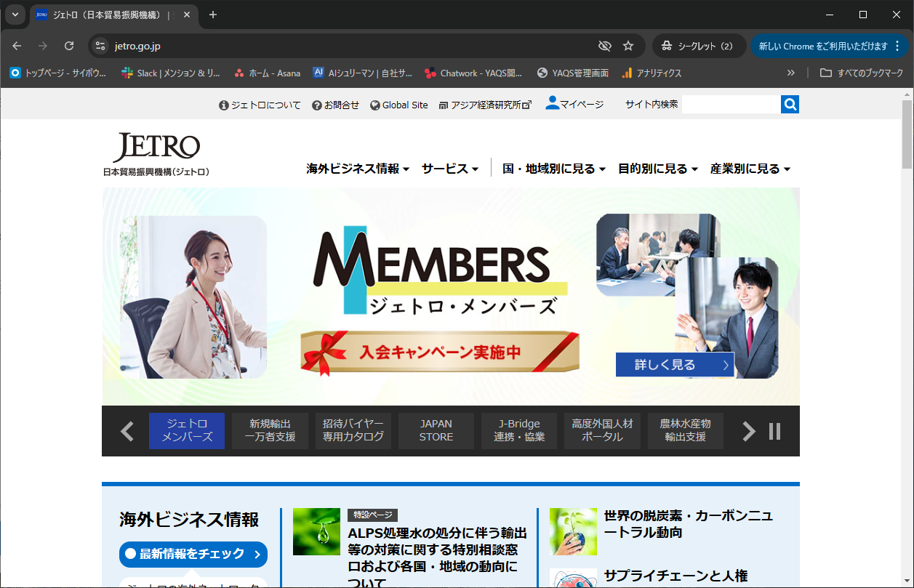
Task: Click the water droplet article thumbnail
Action: [316, 531]
